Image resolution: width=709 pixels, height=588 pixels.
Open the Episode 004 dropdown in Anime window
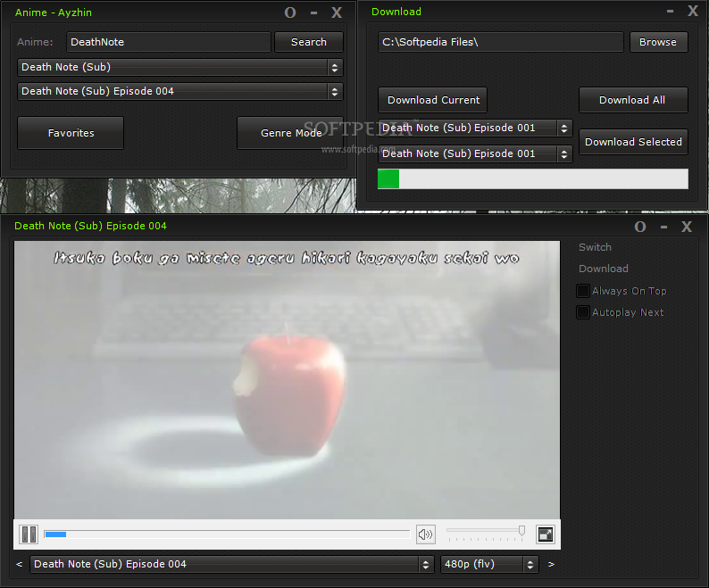[x=180, y=91]
